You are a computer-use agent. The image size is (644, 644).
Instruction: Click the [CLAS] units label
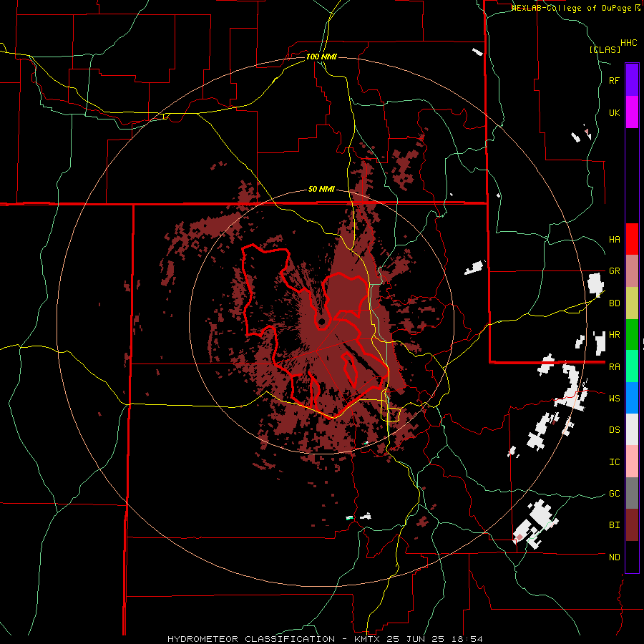[x=605, y=49]
